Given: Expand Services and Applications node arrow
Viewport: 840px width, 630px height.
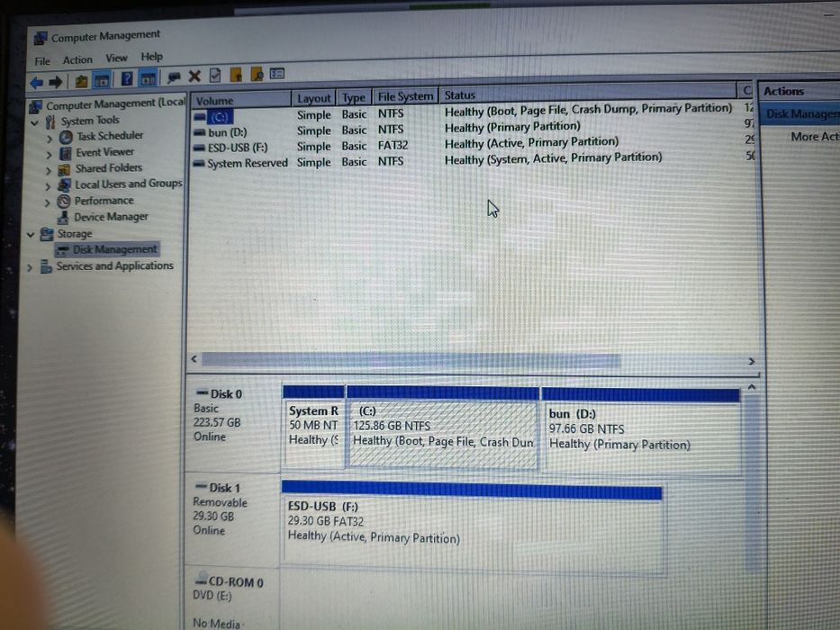Looking at the screenshot, I should click(30, 266).
